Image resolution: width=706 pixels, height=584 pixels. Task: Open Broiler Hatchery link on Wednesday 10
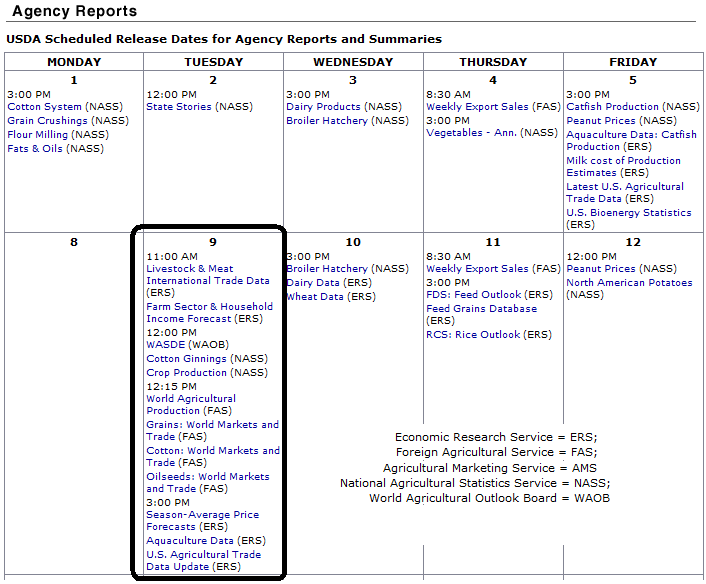327,269
